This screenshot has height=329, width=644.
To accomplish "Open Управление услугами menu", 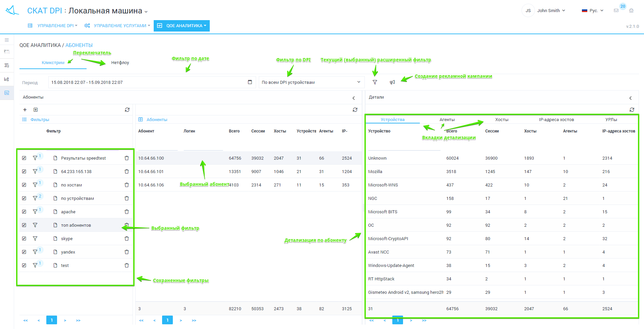I will pos(120,26).
